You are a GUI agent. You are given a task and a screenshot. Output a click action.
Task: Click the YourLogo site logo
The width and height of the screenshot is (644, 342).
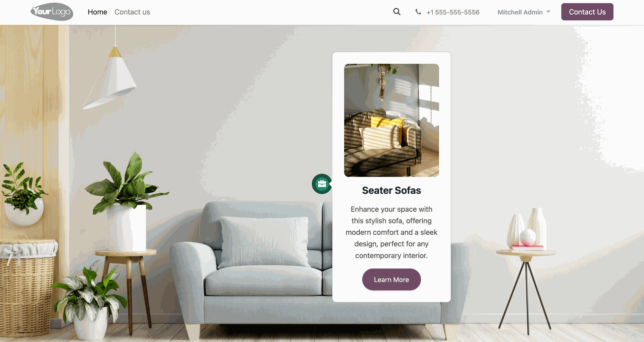click(x=52, y=12)
